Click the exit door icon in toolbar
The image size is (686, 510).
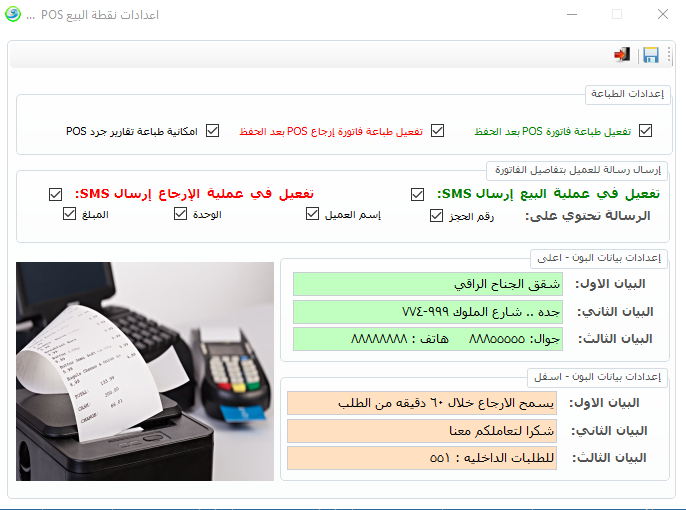(x=622, y=55)
